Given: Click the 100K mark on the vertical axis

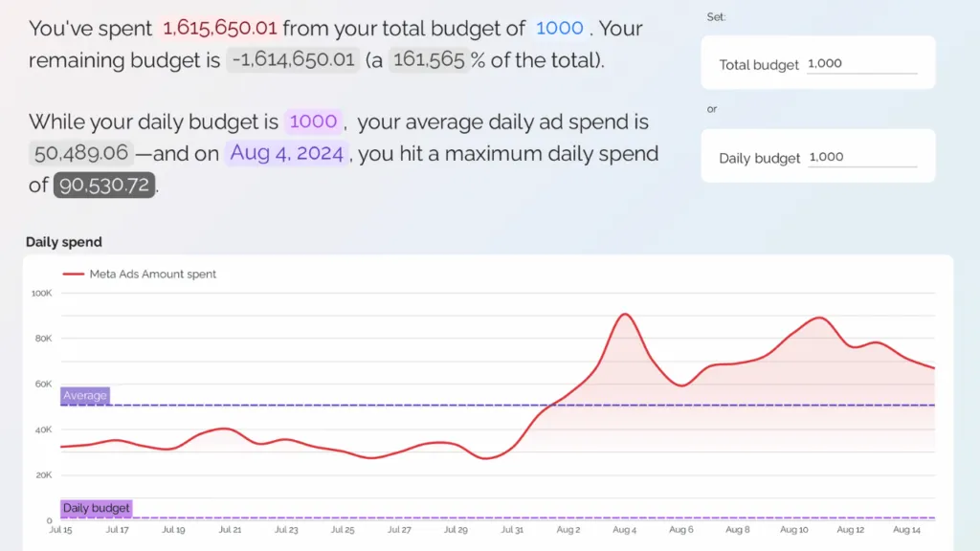Looking at the screenshot, I should point(44,294).
